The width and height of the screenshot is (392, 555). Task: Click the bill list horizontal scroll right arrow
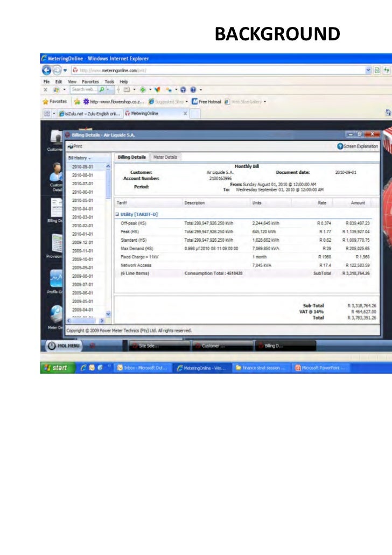click(102, 321)
